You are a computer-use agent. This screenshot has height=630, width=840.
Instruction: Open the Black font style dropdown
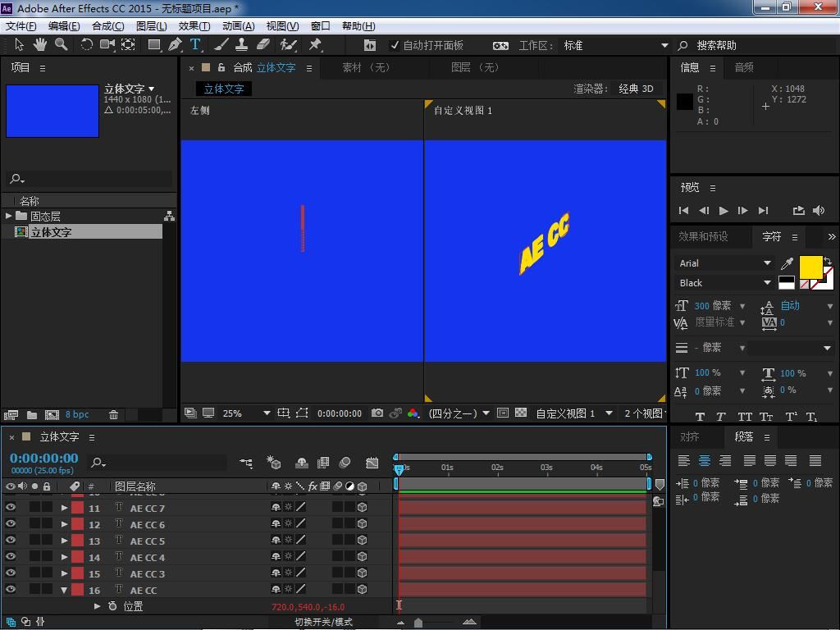click(x=724, y=283)
